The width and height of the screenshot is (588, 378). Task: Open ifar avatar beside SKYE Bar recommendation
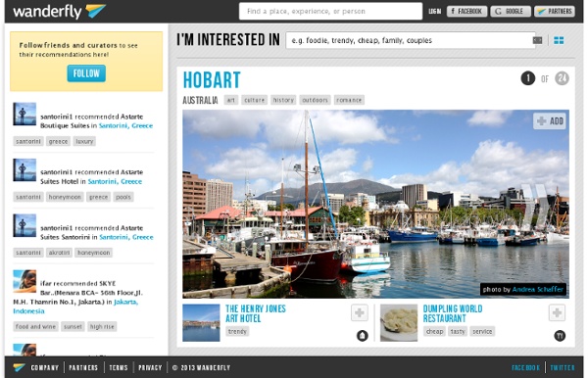click(x=24, y=281)
